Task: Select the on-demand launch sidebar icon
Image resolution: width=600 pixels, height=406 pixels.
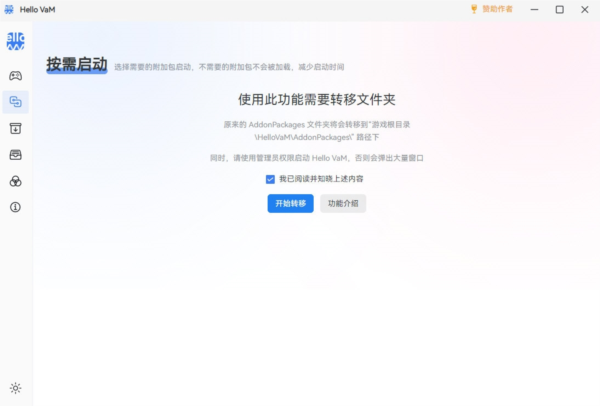Action: (x=16, y=101)
